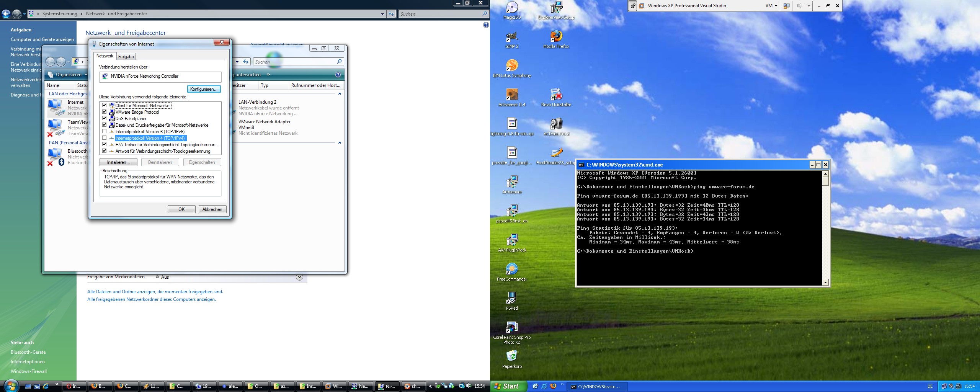Uncheck the VMware Bridge Protocol checkbox
Image resolution: width=980 pixels, height=392 pixels.
[x=104, y=112]
